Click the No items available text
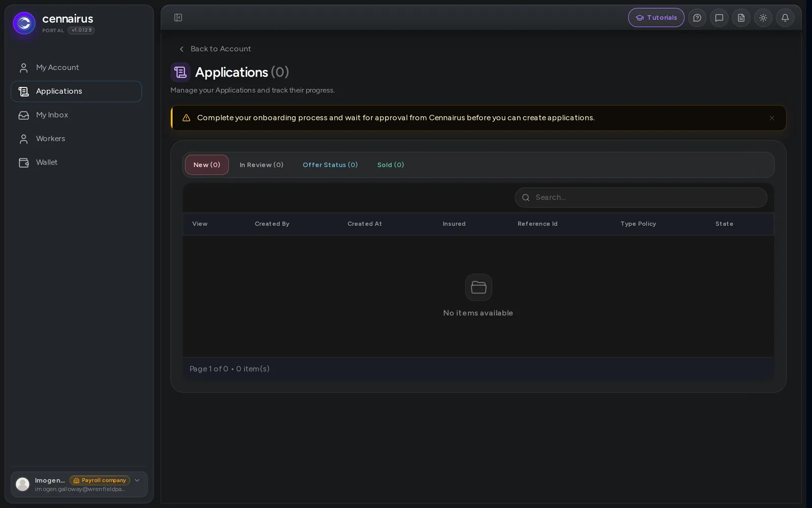 click(x=478, y=313)
